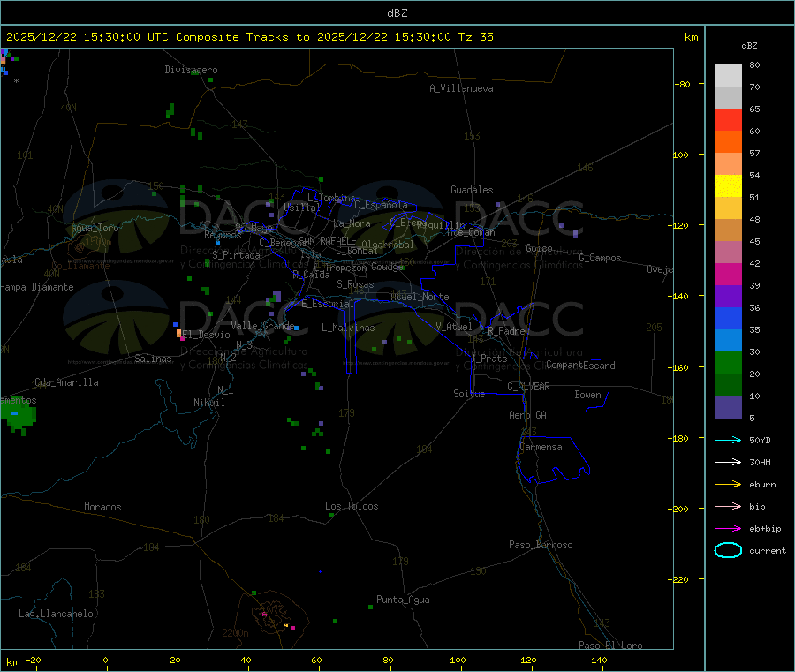This screenshot has width=795, height=672.
Task: Click the Paso_Barroso place label
Action: click(541, 545)
